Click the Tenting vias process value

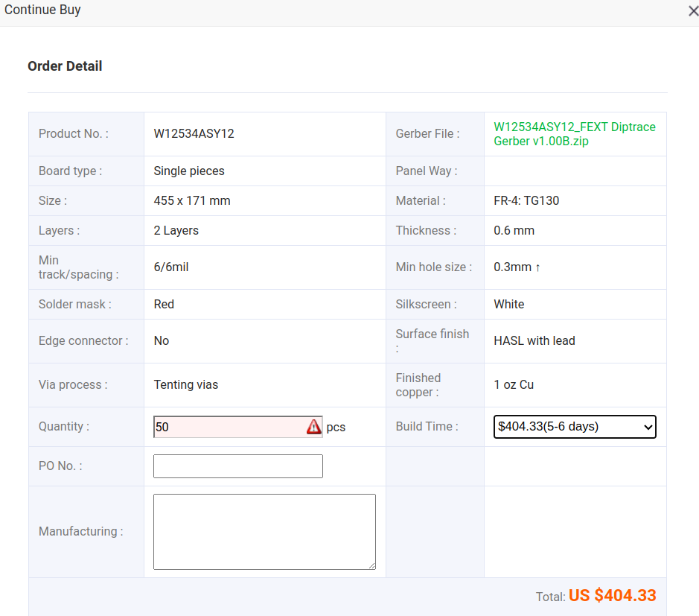(185, 385)
